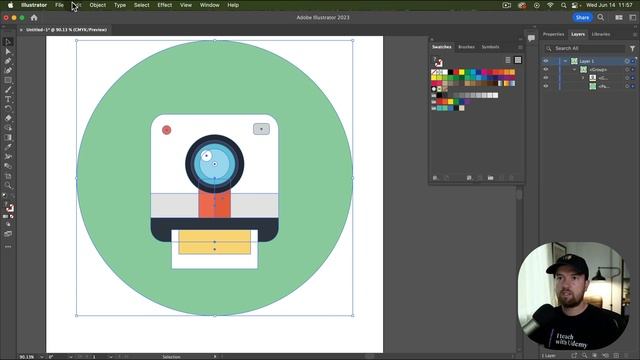The image size is (640, 360).
Task: Open macOS Spotlight search in menu bar
Action: coord(564,5)
